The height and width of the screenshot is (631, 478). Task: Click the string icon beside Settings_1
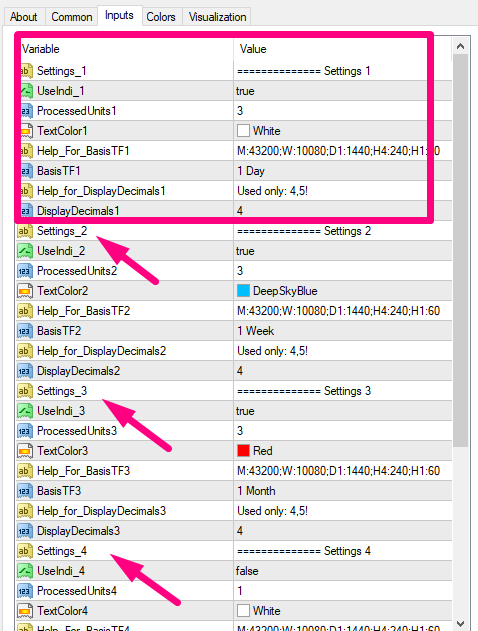click(26, 71)
